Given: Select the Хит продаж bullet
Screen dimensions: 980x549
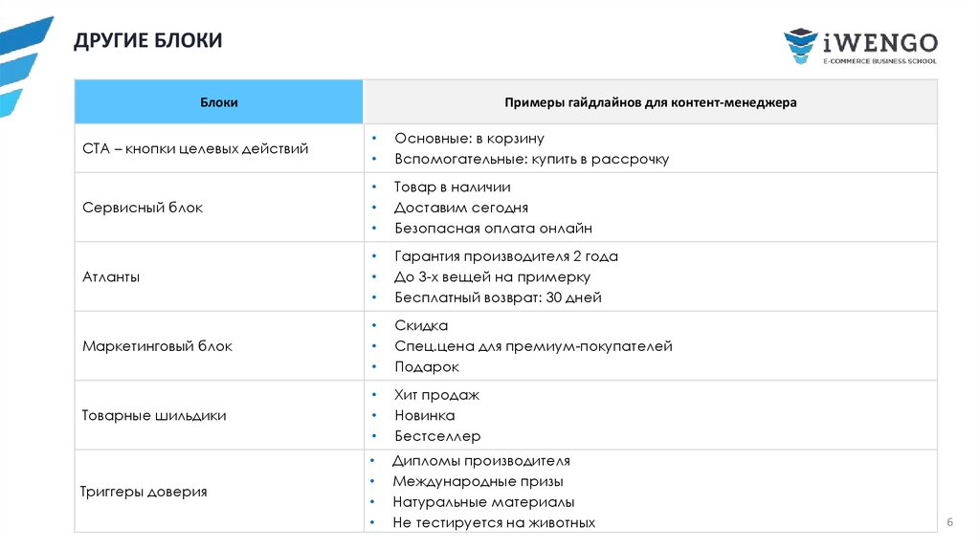Looking at the screenshot, I should 436,395.
